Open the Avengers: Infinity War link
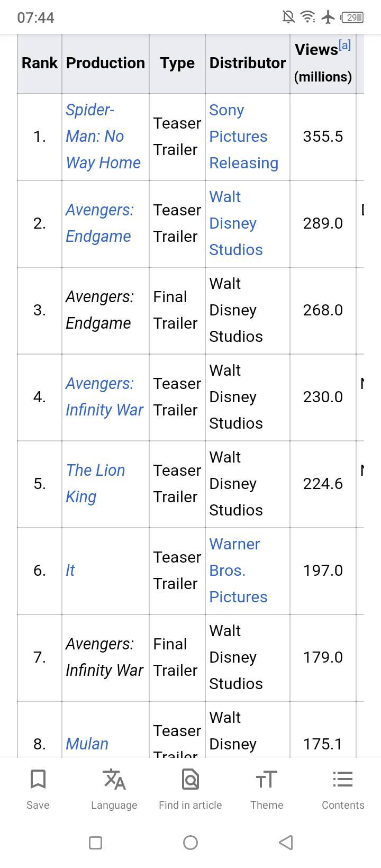381x868 pixels. coord(104,397)
